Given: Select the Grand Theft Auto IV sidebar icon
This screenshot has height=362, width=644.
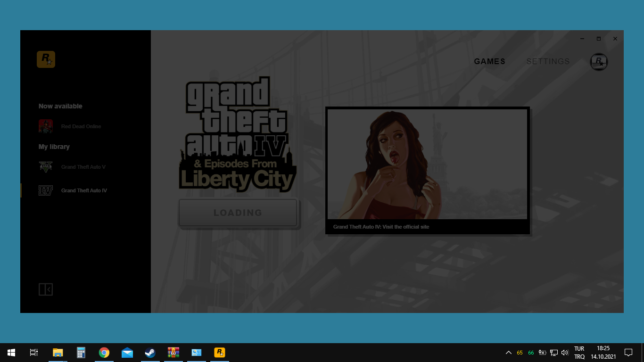Looking at the screenshot, I should (46, 190).
